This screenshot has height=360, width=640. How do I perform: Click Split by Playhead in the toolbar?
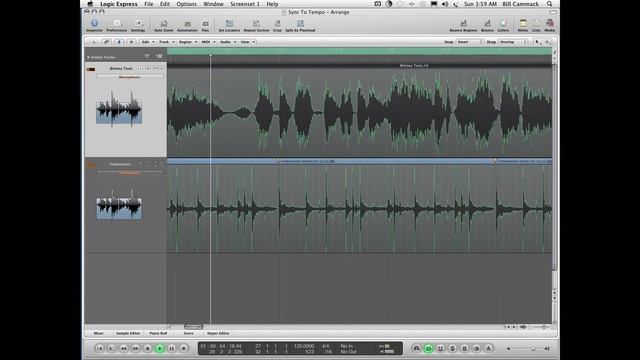tap(300, 25)
